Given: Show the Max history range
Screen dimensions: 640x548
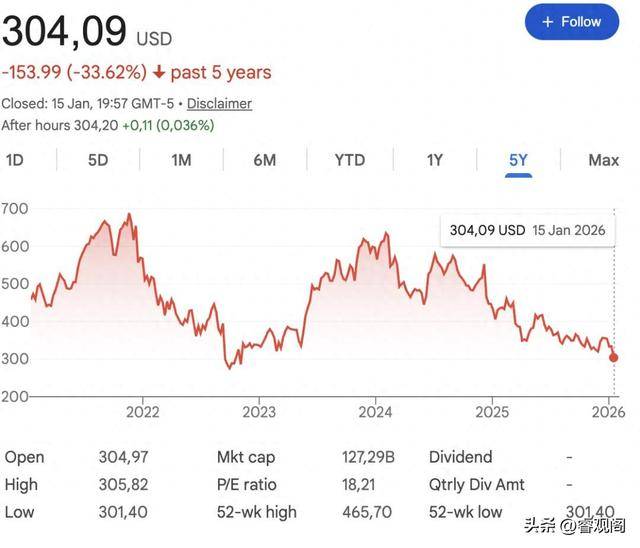Looking at the screenshot, I should tap(603, 160).
